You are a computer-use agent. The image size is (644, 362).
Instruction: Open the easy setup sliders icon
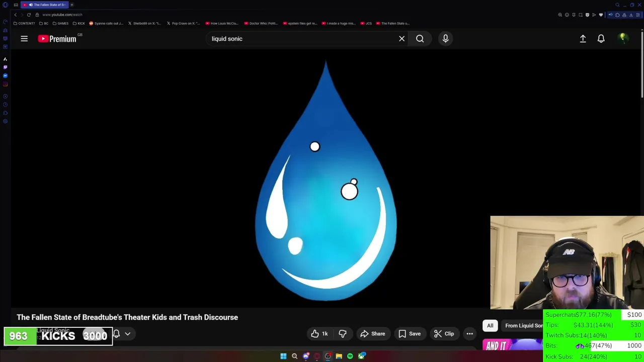(x=638, y=15)
